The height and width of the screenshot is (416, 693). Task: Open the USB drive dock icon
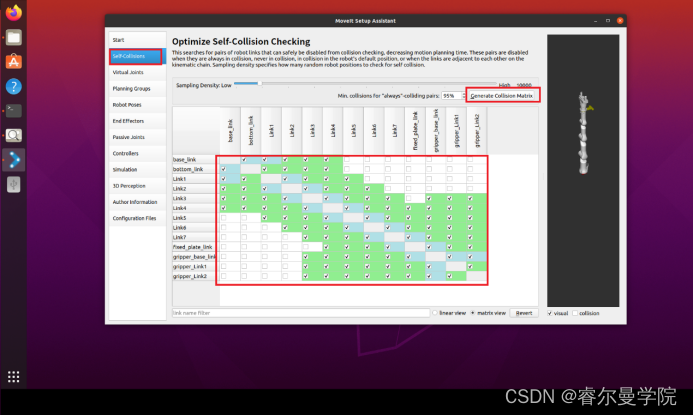coord(14,184)
